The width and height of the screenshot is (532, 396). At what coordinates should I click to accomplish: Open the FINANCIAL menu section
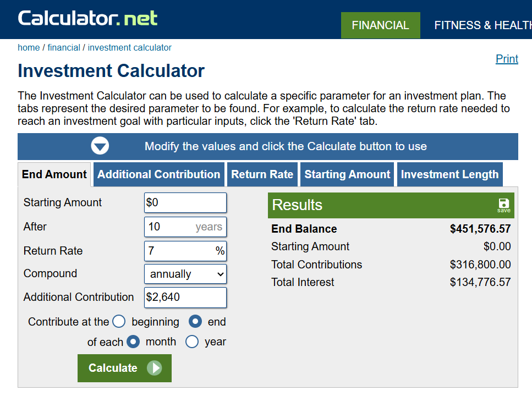380,25
